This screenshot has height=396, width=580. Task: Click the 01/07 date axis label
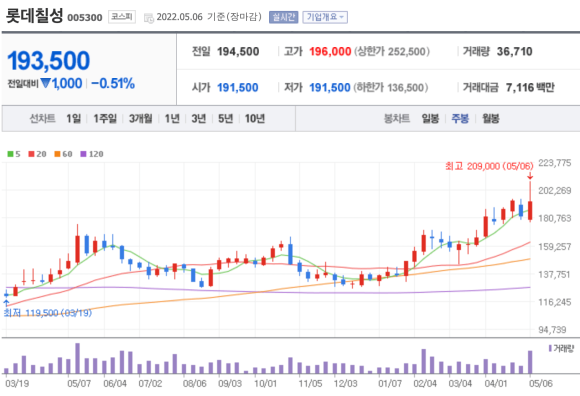390,383
